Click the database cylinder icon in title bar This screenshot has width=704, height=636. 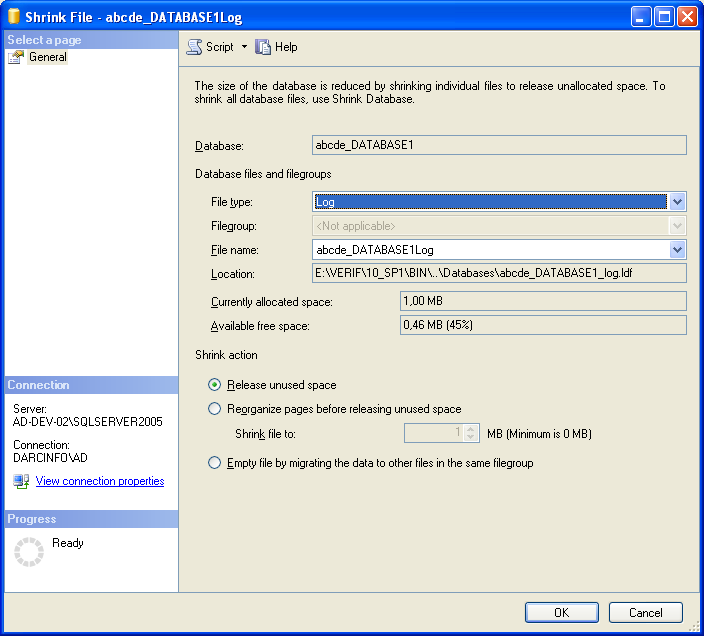pos(14,16)
